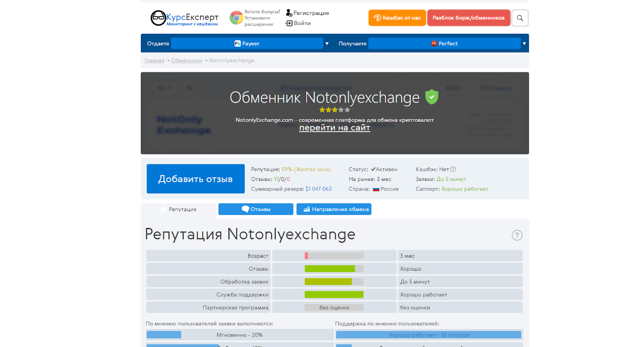Click the green verified shield icon

pos(432,97)
